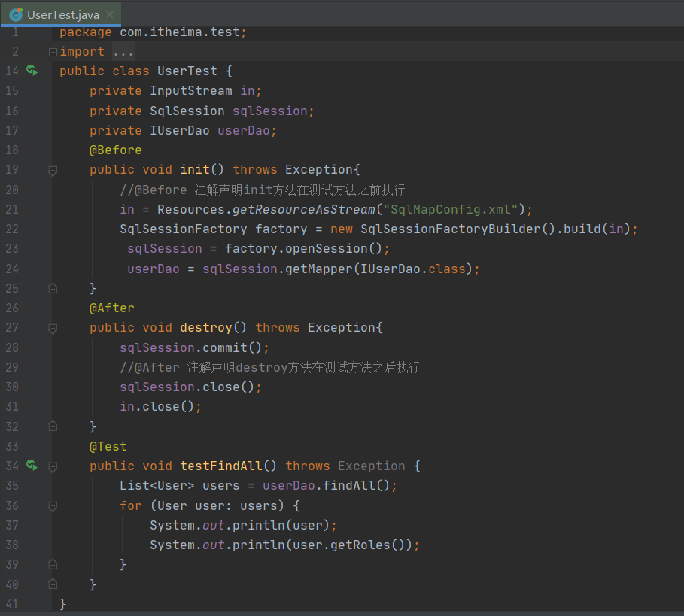Screen dimensions: 684x616
Task: Click the testFindAll method name
Action: (x=221, y=466)
